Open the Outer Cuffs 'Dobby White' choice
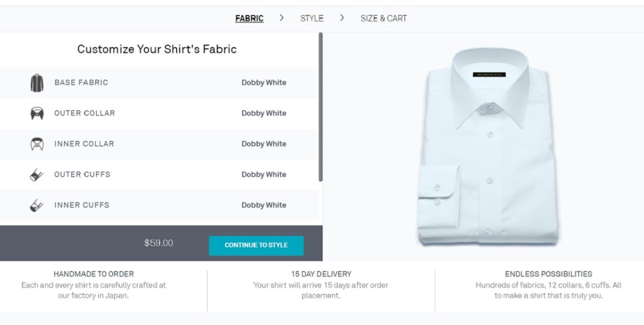Image resolution: width=644 pixels, height=325 pixels. [264, 174]
